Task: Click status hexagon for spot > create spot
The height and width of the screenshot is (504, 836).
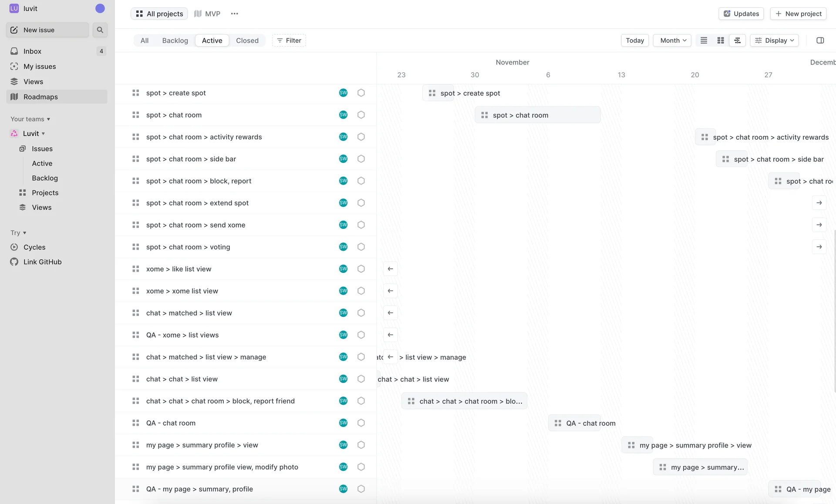Action: 361,93
